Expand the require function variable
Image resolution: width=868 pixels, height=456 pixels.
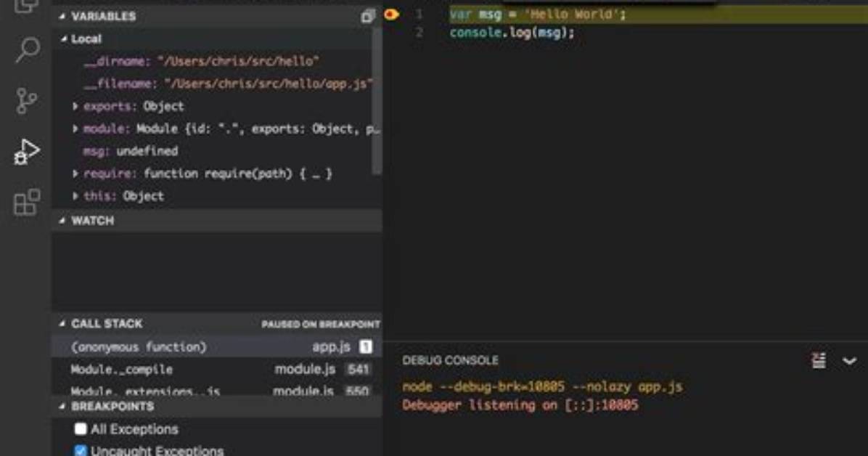pyautogui.click(x=75, y=174)
